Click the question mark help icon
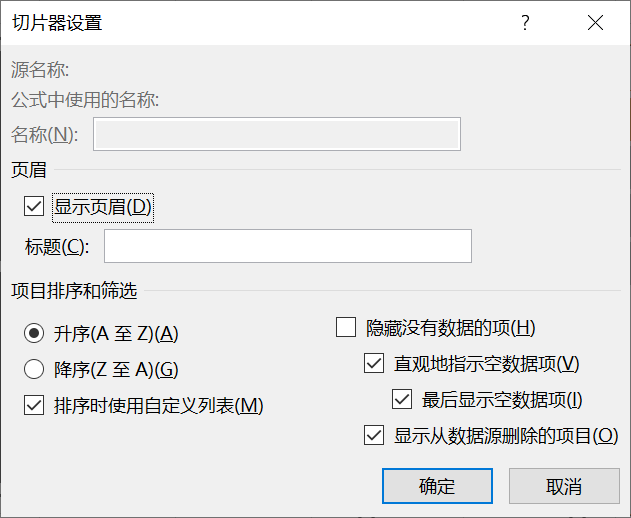 (525, 23)
